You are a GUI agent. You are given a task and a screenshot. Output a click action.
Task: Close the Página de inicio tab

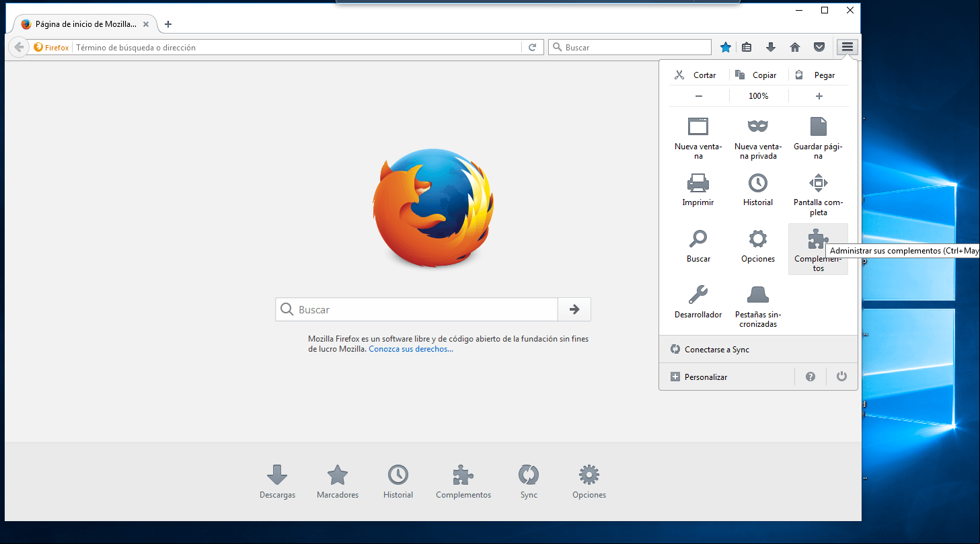click(x=146, y=24)
